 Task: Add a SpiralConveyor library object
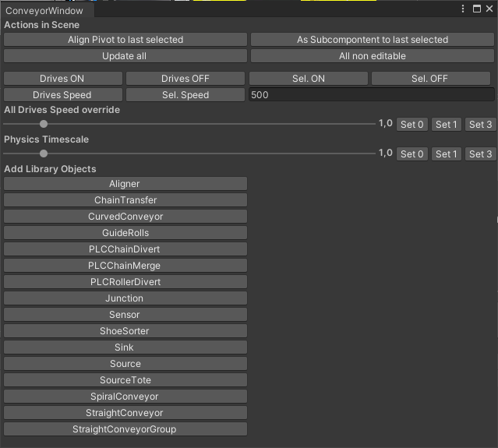[125, 397]
